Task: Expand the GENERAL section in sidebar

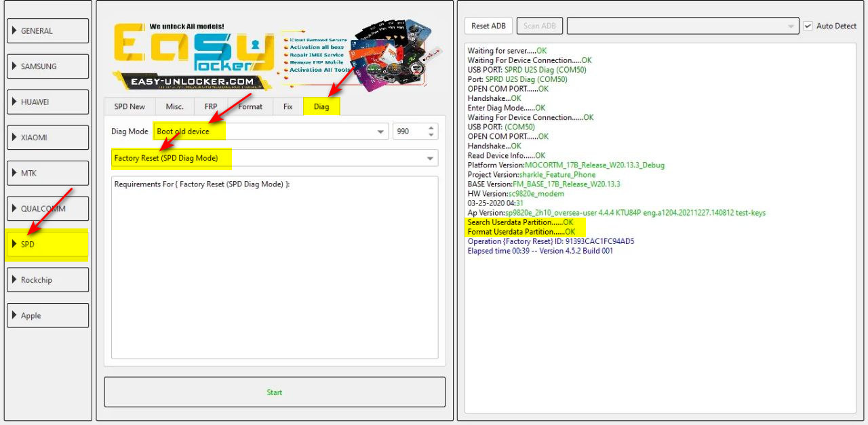Action: pyautogui.click(x=47, y=31)
